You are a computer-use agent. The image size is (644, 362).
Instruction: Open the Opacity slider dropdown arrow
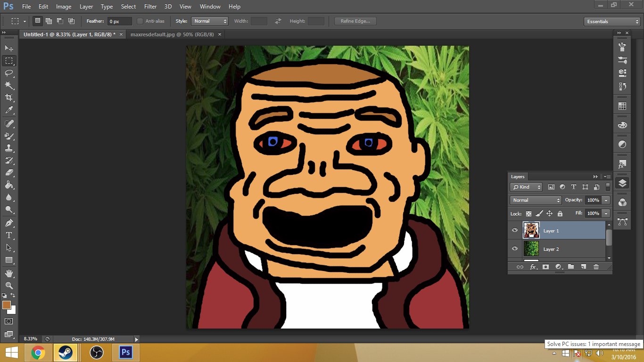point(606,200)
